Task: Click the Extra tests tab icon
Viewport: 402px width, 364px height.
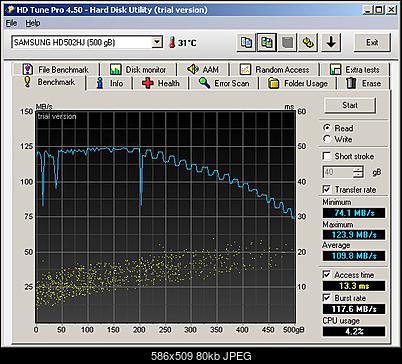Action: point(335,69)
